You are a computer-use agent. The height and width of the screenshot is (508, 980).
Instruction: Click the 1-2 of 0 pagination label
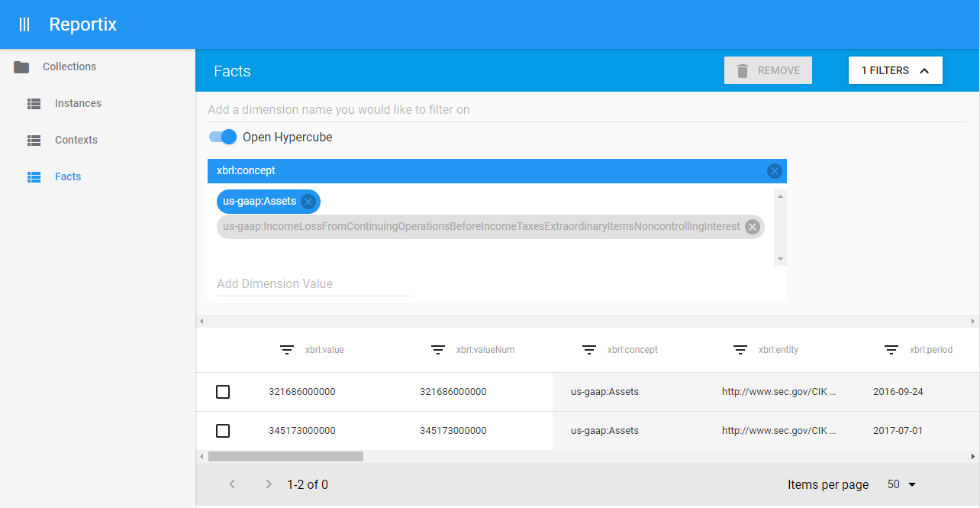[308, 484]
